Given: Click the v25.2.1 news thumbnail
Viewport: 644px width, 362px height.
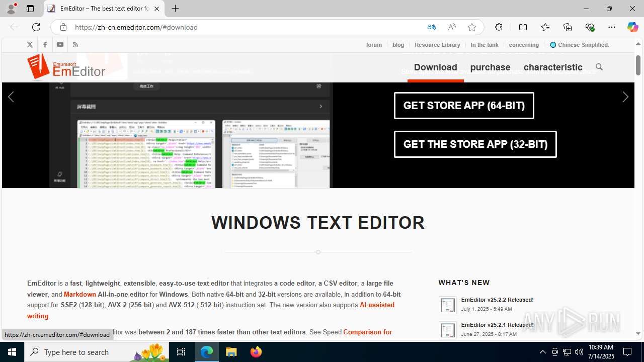Looking at the screenshot, I should pos(447,330).
